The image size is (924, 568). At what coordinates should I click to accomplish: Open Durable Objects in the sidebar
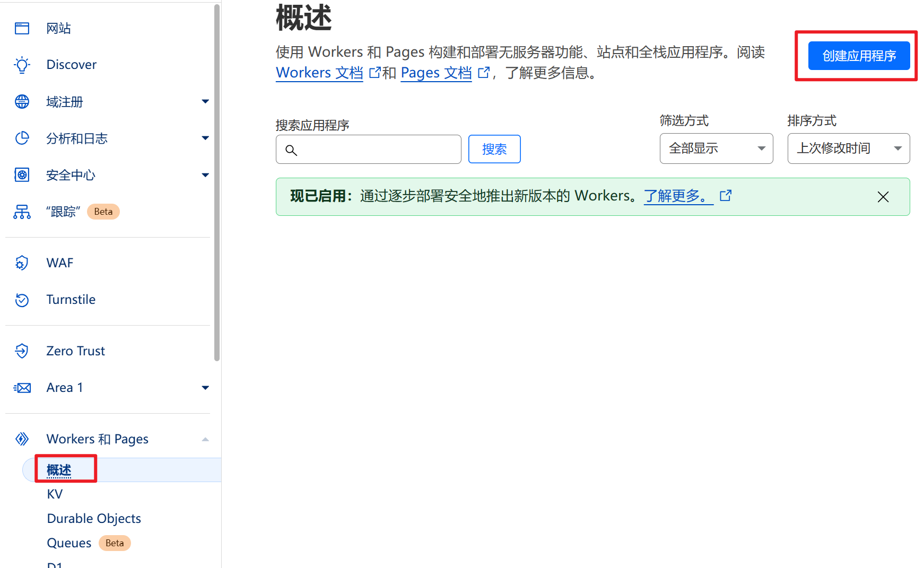(94, 519)
